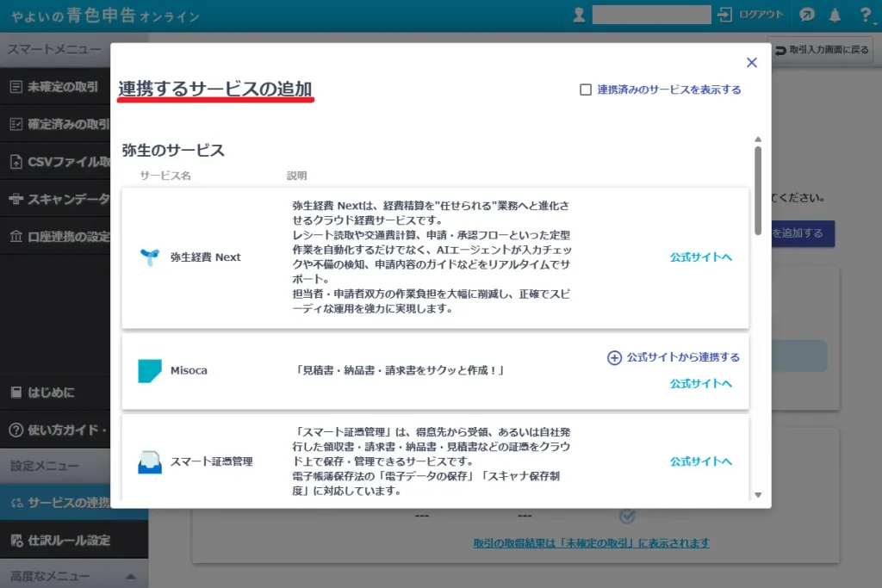The width and height of the screenshot is (882, 588).
Task: Click the user profile icon in header
Action: pyautogui.click(x=579, y=15)
